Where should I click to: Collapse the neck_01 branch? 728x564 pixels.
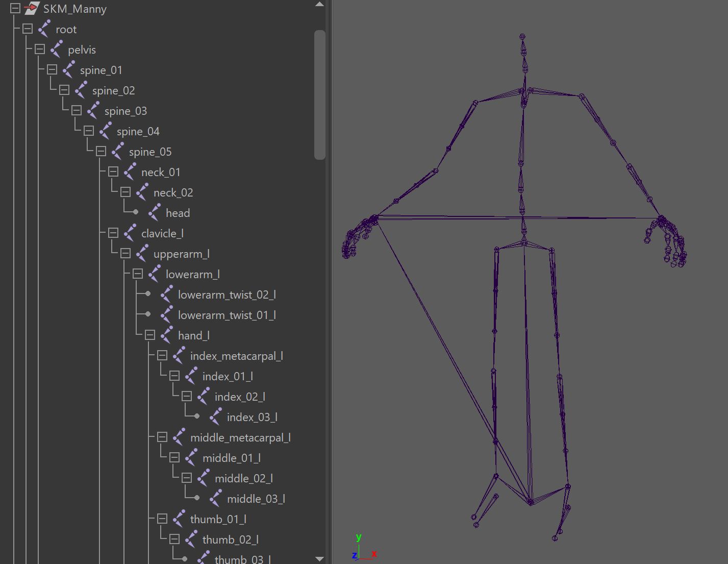pos(113,171)
